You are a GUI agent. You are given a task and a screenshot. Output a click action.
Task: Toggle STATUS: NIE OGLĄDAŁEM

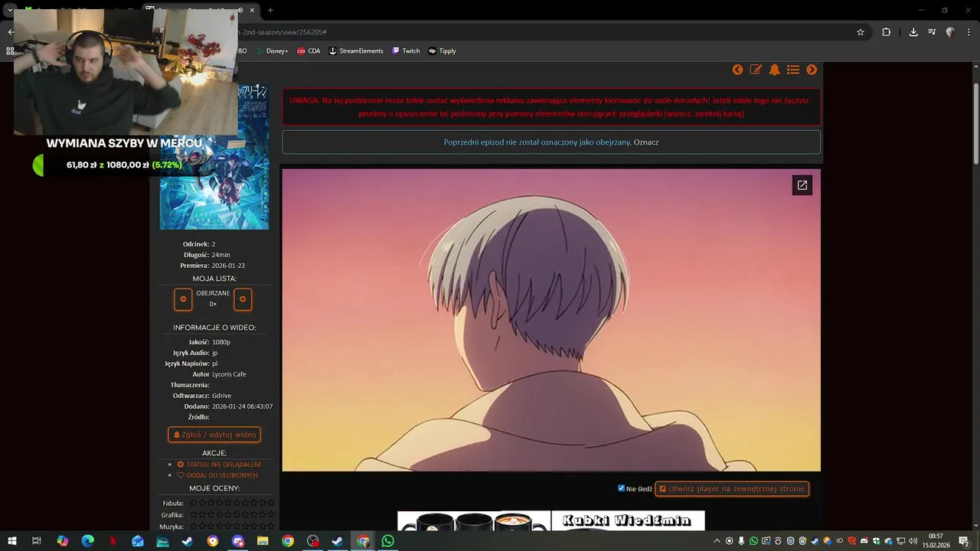[x=219, y=465]
